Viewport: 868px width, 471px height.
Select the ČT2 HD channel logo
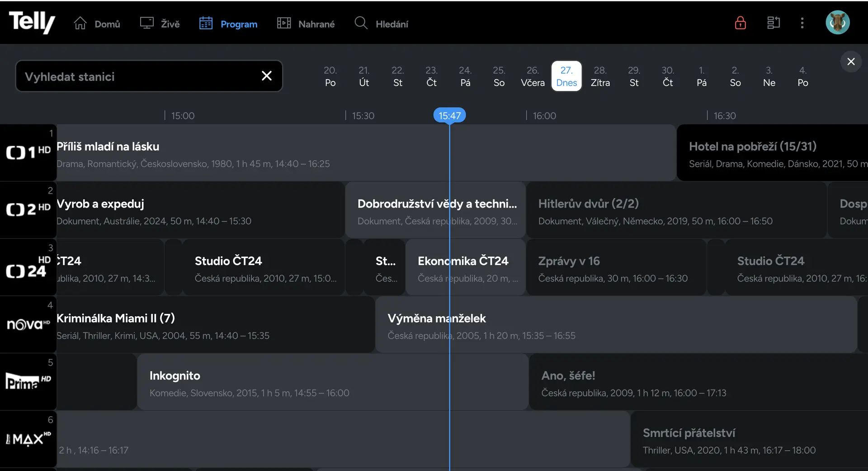click(x=28, y=209)
